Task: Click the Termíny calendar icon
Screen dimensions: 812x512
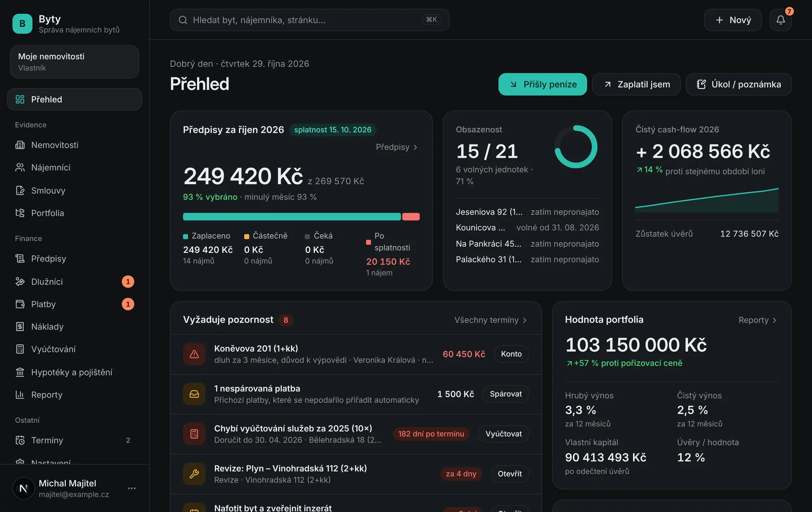Action: pos(20,440)
